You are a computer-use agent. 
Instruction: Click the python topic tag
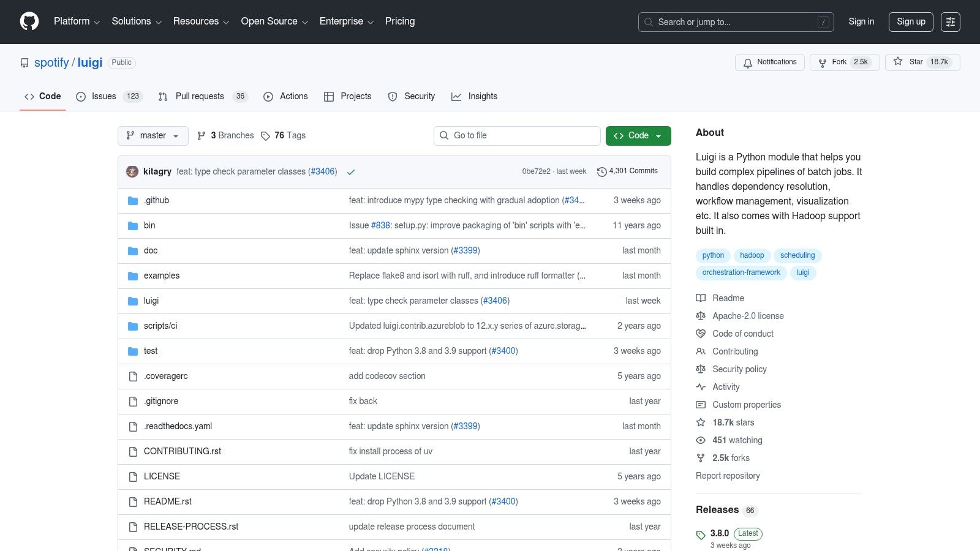[x=713, y=255]
